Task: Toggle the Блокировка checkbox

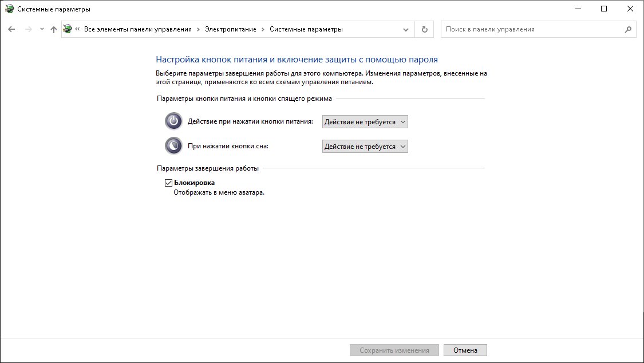Action: tap(168, 183)
